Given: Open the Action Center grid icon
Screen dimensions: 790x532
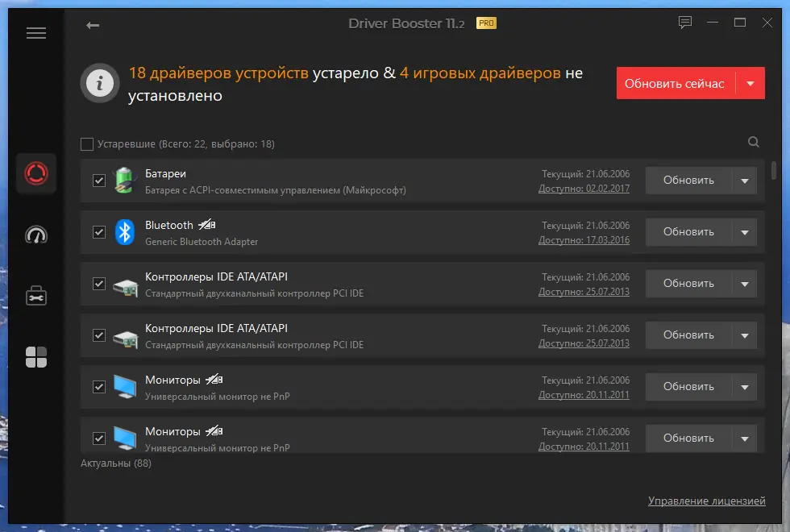Looking at the screenshot, I should (x=35, y=356).
